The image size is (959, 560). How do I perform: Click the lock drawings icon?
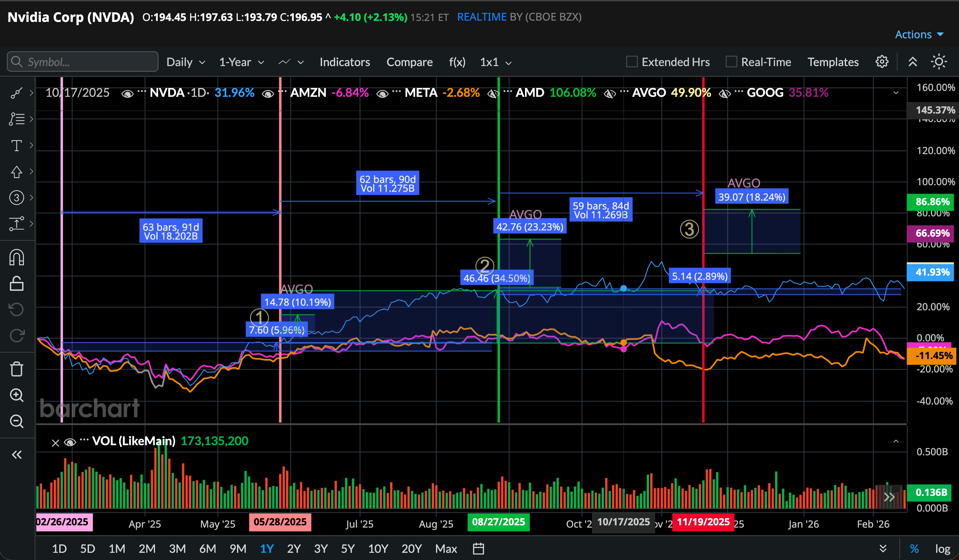pyautogui.click(x=16, y=283)
